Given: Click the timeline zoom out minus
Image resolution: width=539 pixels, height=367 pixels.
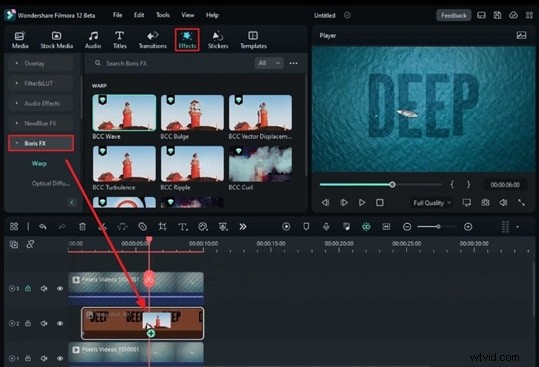Looking at the screenshot, I should click(x=407, y=227).
